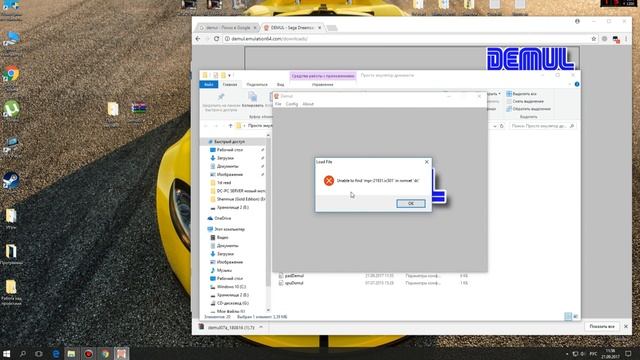This screenshot has height=360, width=640.
Task: Click the Explorer address bar refresh icon
Action: (x=502, y=126)
